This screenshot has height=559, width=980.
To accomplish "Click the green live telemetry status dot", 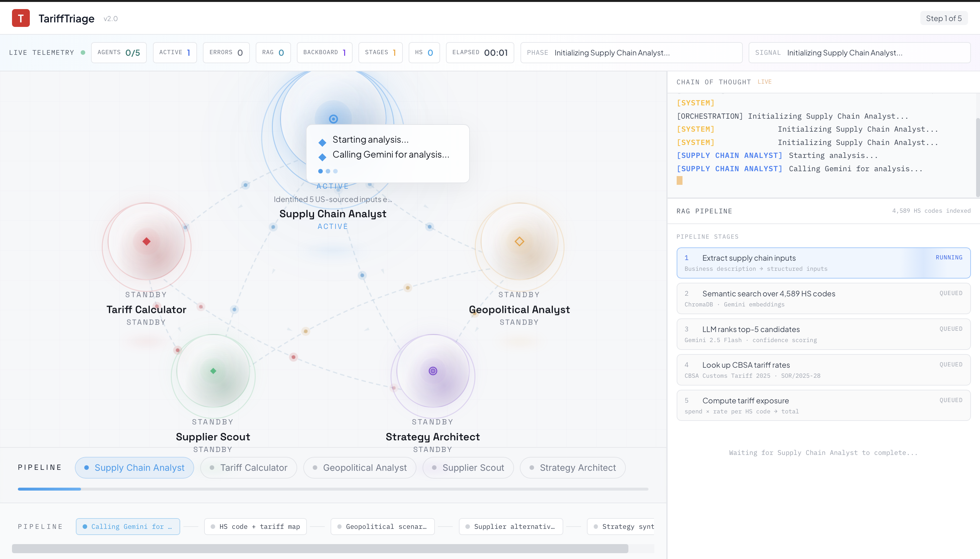I will (83, 53).
